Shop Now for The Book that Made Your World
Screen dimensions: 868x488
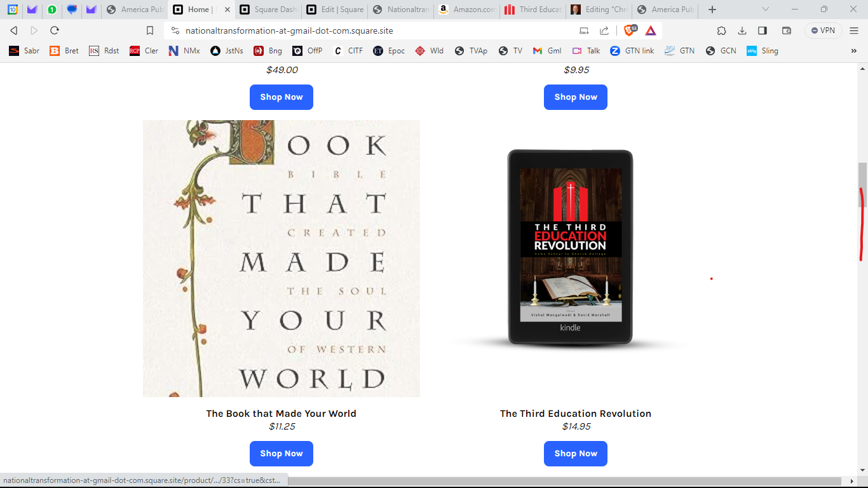pos(281,454)
